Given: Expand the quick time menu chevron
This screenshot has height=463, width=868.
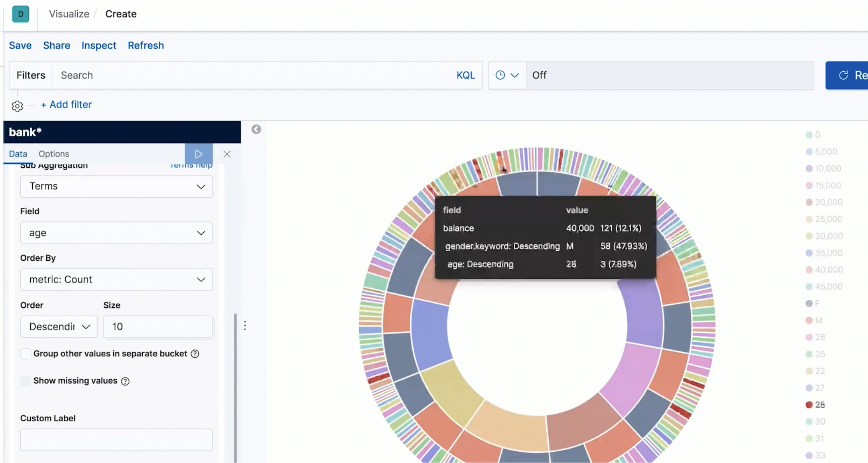Looking at the screenshot, I should tap(514, 75).
